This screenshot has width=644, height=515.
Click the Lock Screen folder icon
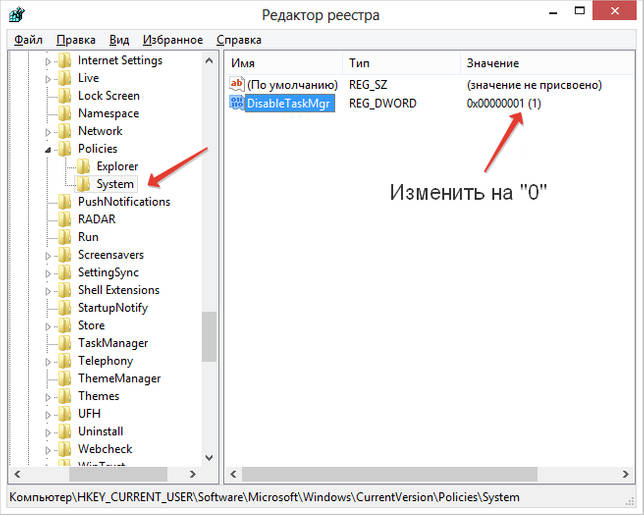coord(64,96)
